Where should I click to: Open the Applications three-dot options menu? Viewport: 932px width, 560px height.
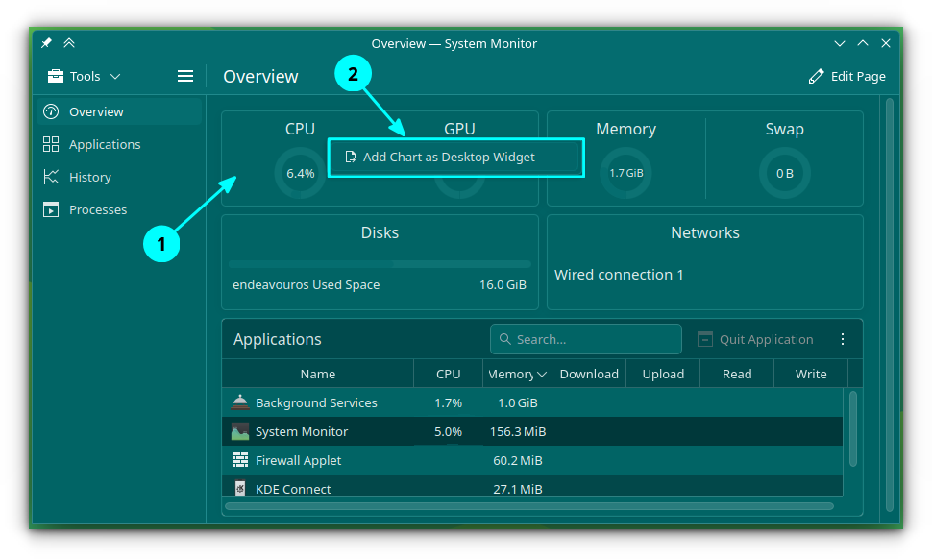(843, 339)
